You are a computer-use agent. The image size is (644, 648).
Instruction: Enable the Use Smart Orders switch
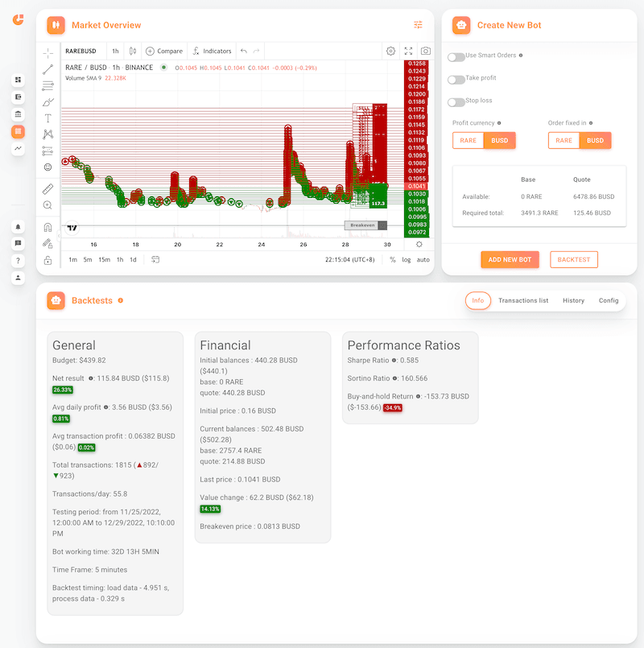[456, 56]
